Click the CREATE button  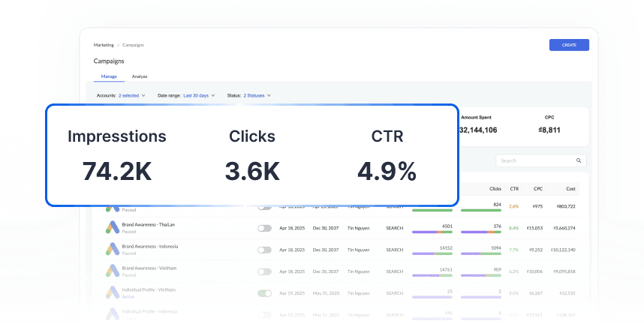tap(569, 45)
